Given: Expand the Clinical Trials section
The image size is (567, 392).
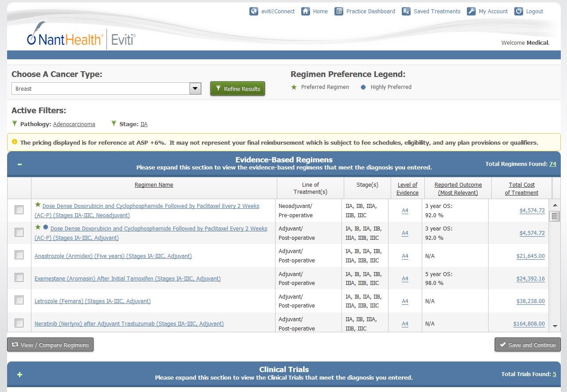Looking at the screenshot, I should pos(19,374).
